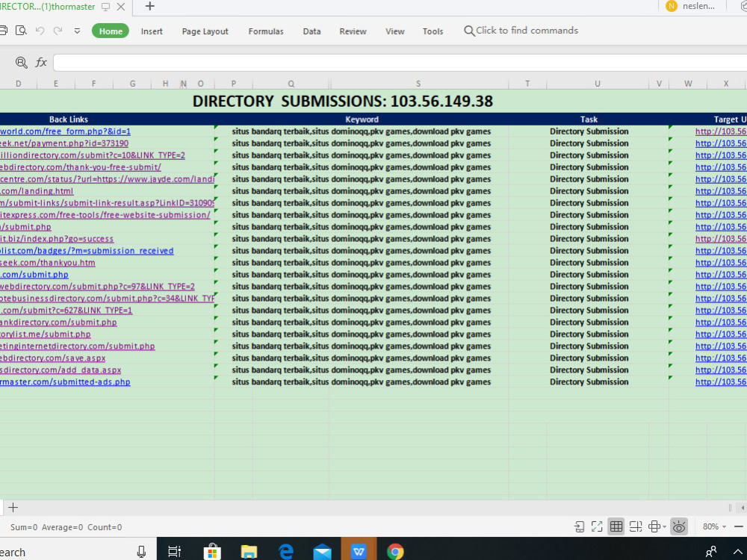Open File Explorer from the taskbar
The width and height of the screenshot is (747, 560).
coord(249,552)
